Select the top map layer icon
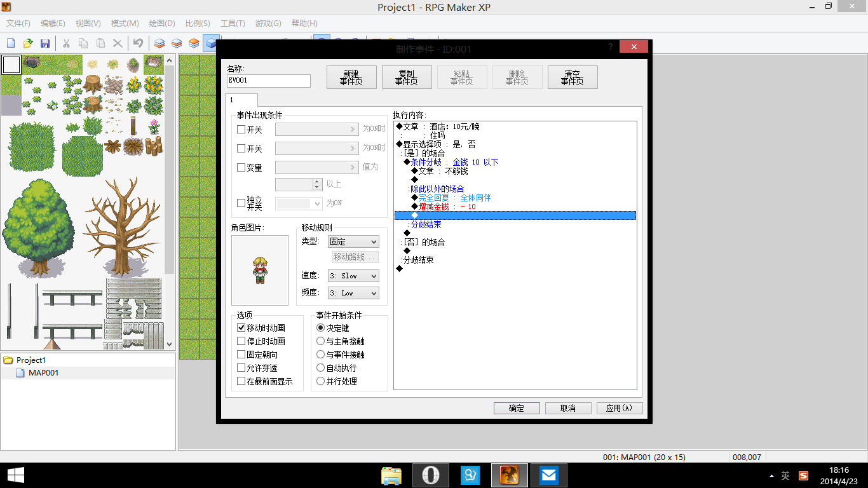The width and height of the screenshot is (868, 488). pyautogui.click(x=194, y=43)
